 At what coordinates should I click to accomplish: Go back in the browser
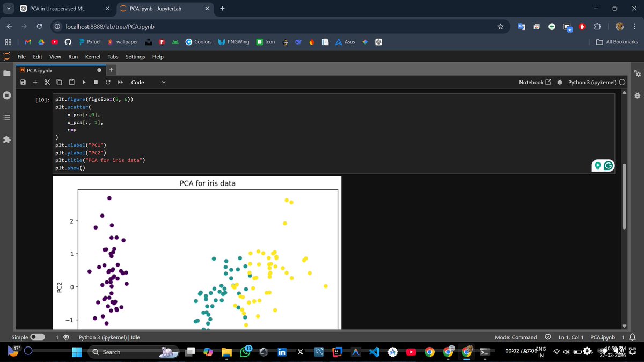pyautogui.click(x=9, y=26)
